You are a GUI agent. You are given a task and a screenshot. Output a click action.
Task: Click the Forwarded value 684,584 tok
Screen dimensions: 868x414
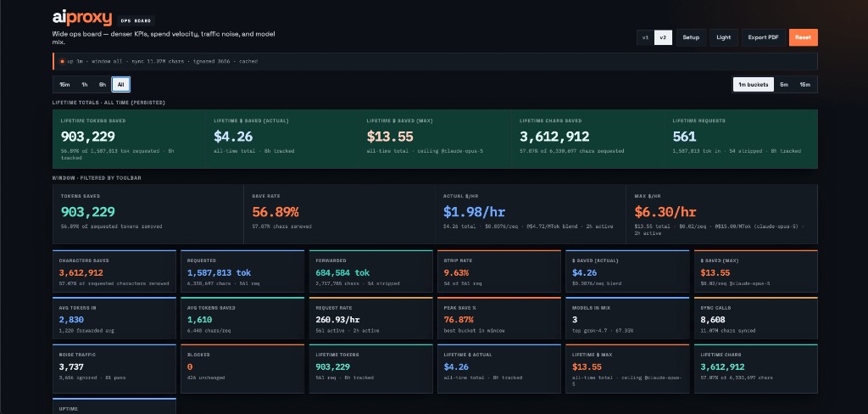[x=342, y=272]
